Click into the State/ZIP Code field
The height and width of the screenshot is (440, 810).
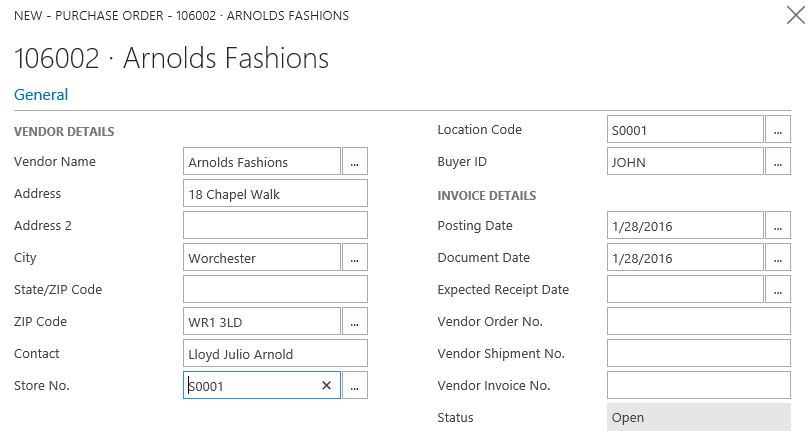coord(275,289)
